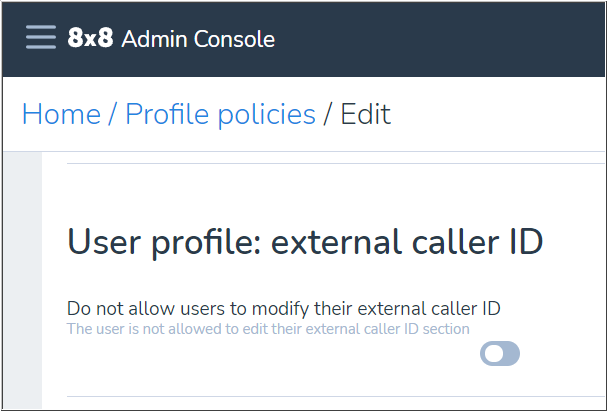Click the slash between Home and Profile policies

click(113, 114)
